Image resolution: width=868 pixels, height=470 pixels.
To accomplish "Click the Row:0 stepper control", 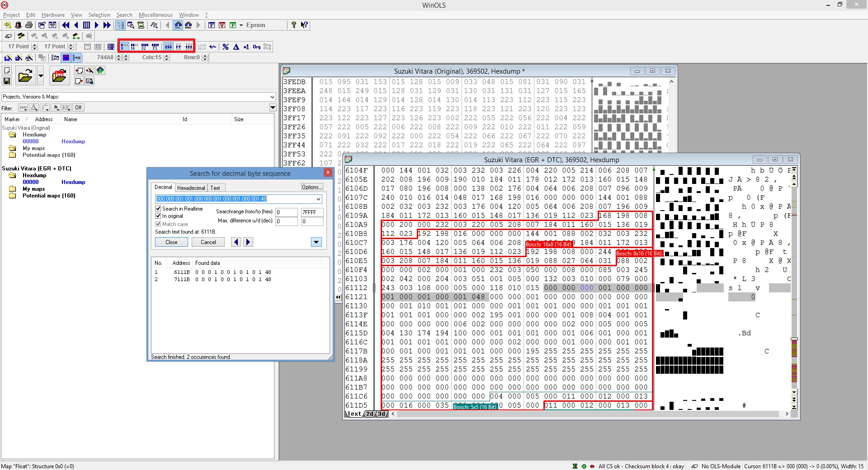I will [205, 57].
